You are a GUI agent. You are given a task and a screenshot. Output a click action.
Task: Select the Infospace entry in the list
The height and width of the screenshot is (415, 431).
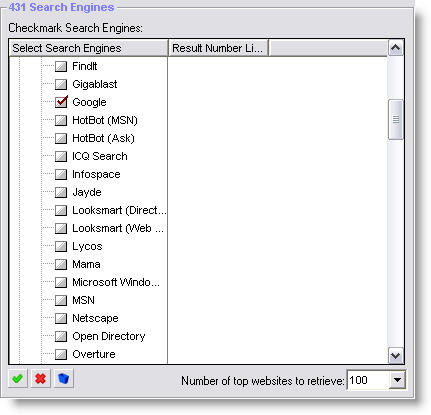(x=96, y=174)
